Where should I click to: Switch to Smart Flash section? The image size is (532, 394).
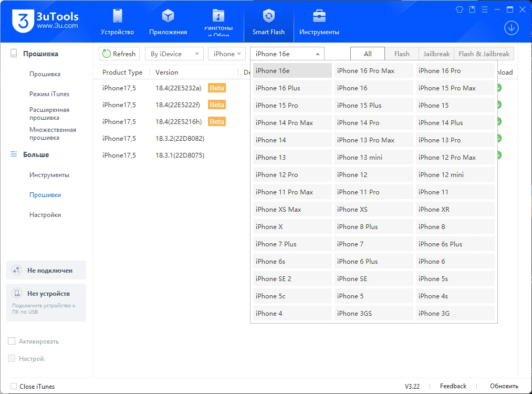(268, 22)
